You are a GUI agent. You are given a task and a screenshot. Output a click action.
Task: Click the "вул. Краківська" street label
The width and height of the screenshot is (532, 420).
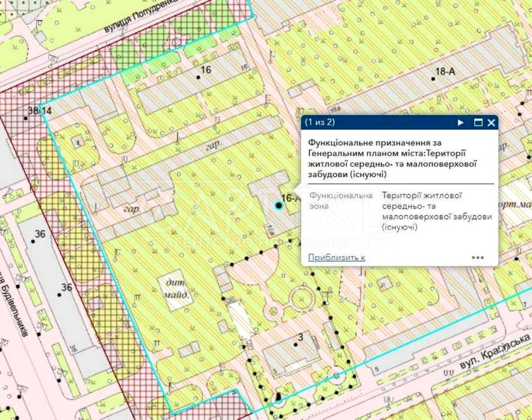coord(495,351)
